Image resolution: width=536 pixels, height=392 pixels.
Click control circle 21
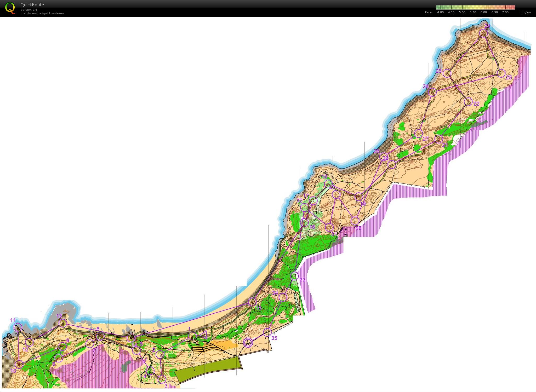[438, 139]
